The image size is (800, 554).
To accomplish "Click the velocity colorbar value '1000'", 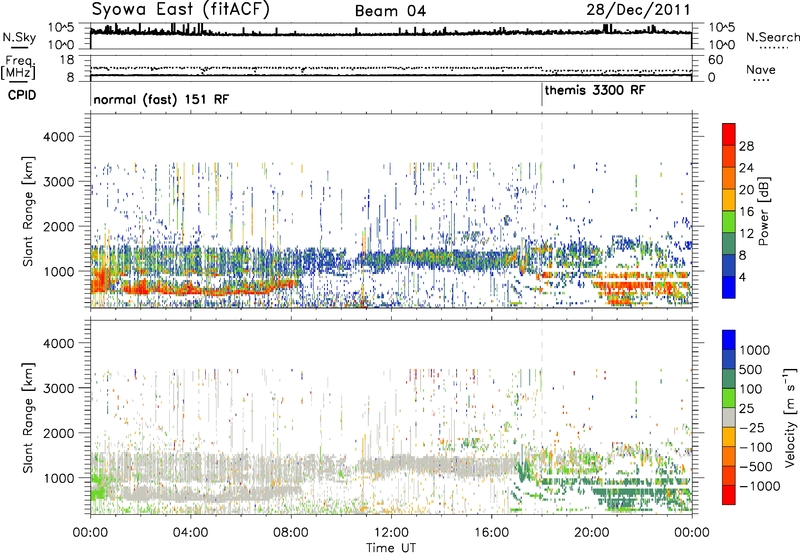I will [755, 350].
